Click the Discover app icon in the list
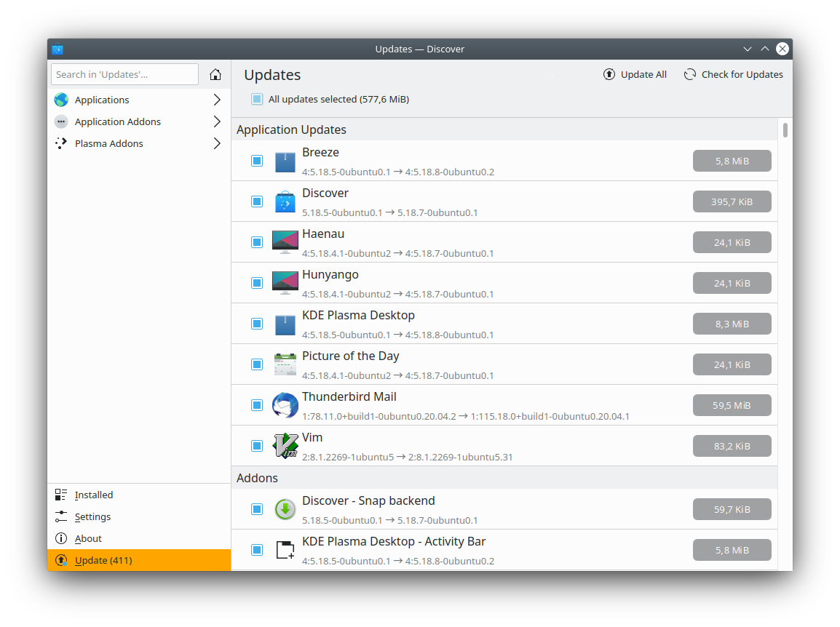840x627 pixels. tap(285, 202)
